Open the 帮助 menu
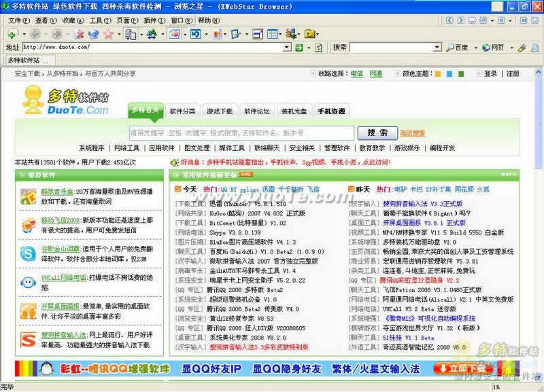The height and width of the screenshot is (392, 544). (209, 20)
